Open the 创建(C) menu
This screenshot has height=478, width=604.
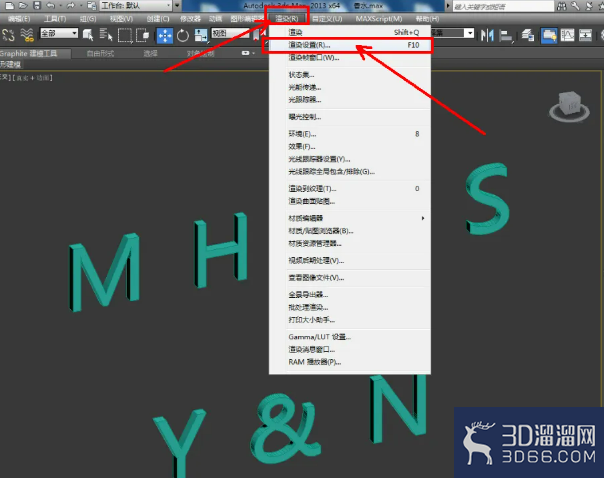[158, 18]
